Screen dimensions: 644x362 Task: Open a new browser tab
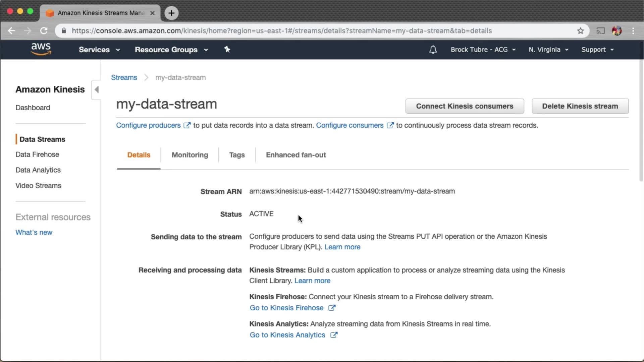tap(171, 13)
